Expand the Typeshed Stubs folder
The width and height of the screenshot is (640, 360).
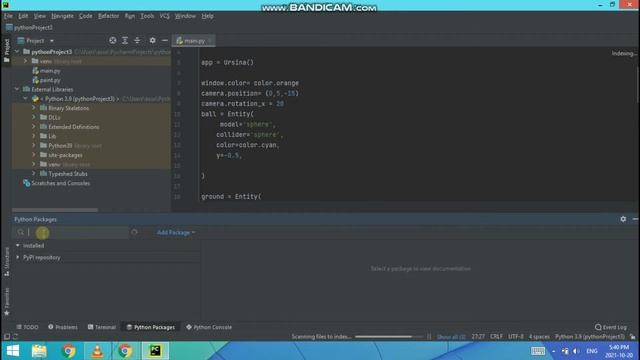click(x=34, y=174)
